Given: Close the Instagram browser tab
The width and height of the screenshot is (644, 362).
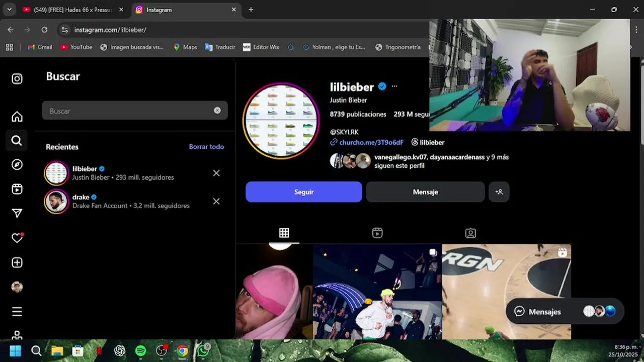Looking at the screenshot, I should [x=233, y=10].
